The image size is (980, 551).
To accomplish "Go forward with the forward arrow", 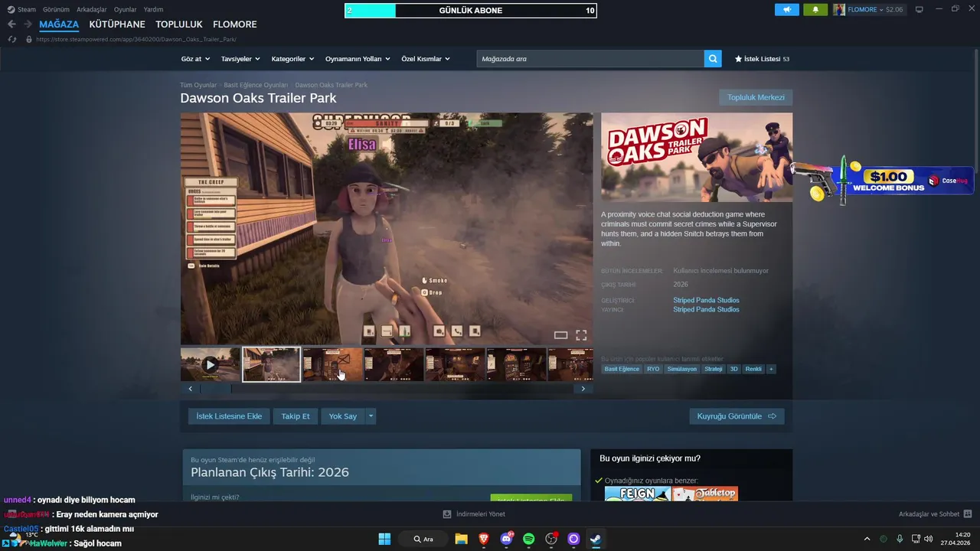I will (28, 24).
